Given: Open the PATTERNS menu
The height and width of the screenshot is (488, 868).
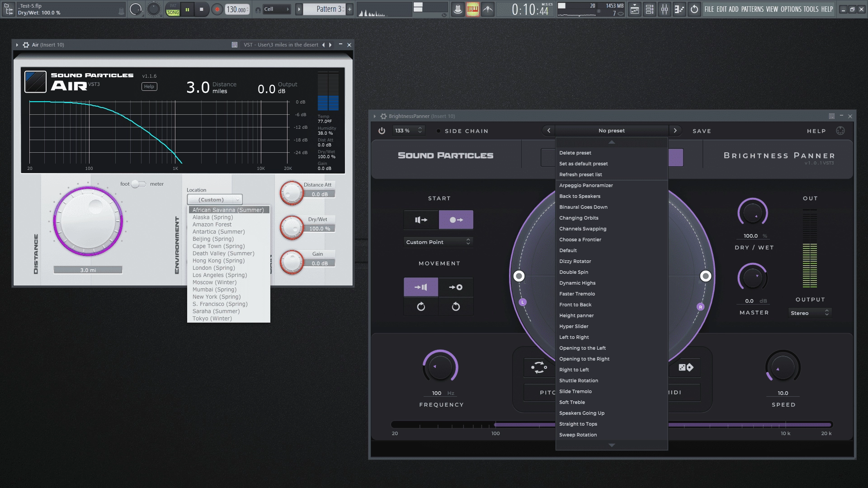Looking at the screenshot, I should (752, 9).
